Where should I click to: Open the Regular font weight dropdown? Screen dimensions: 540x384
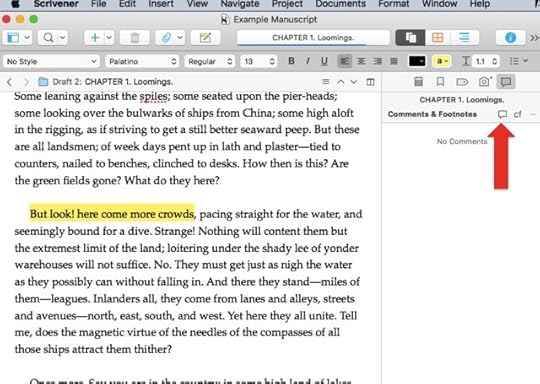(x=210, y=61)
